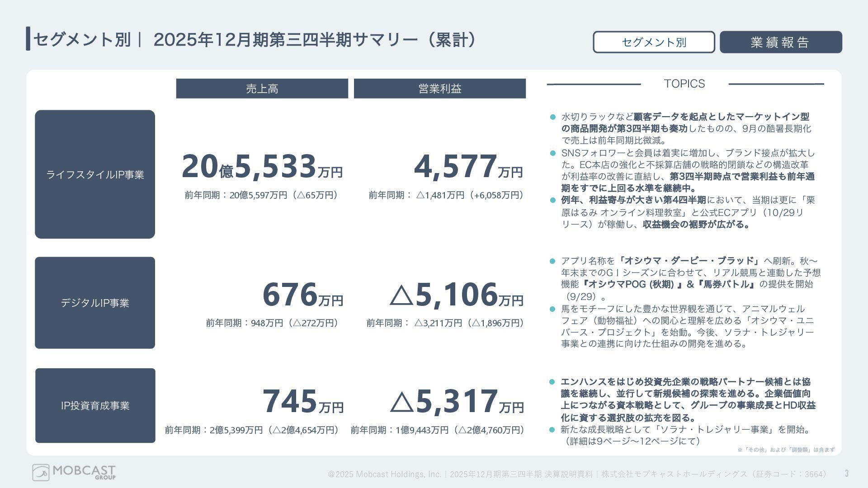Click the セグメント別 tab button

(654, 42)
